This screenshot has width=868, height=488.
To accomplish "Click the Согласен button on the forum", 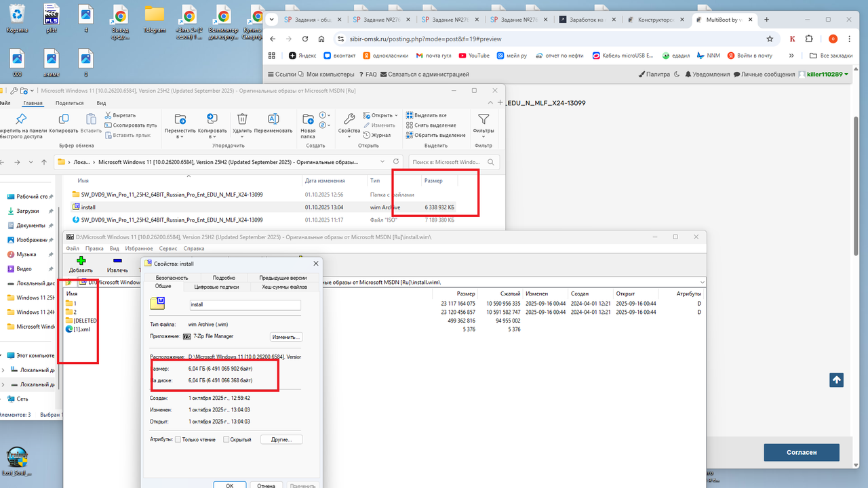I will 802,452.
